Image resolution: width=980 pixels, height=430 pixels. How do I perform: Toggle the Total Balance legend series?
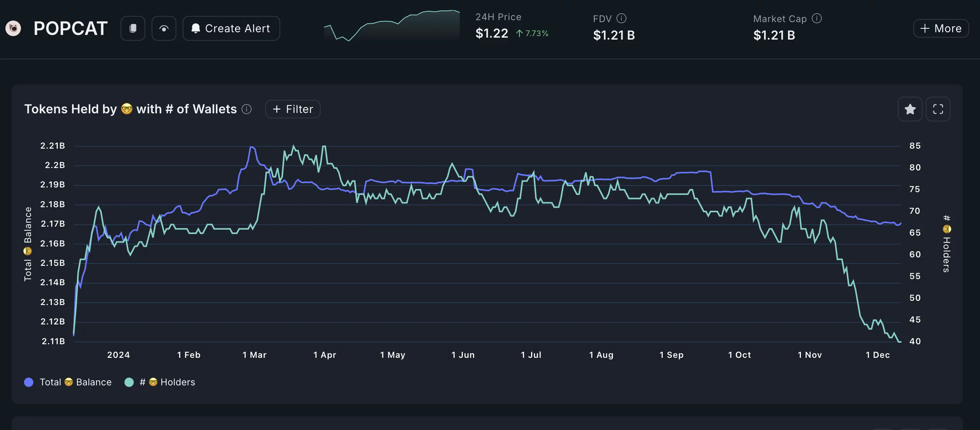coord(76,382)
